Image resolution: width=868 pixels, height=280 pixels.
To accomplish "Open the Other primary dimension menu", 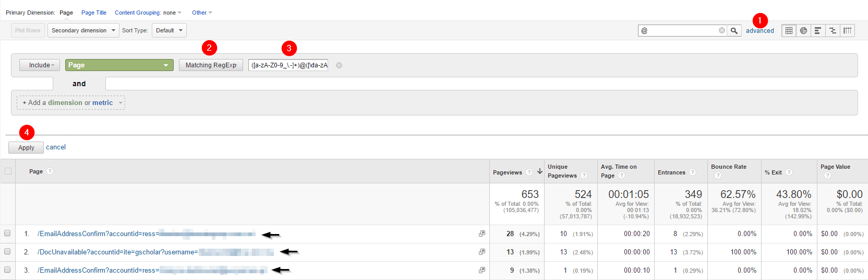I will (202, 13).
